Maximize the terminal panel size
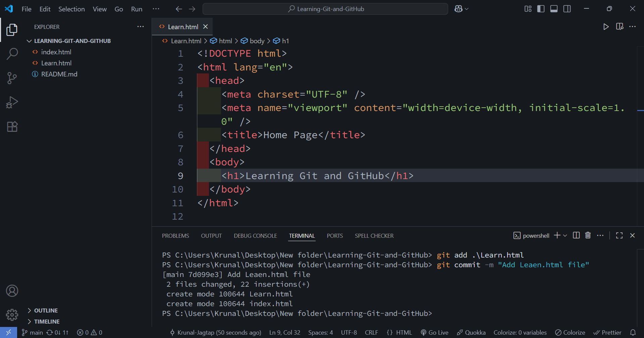 pos(620,235)
